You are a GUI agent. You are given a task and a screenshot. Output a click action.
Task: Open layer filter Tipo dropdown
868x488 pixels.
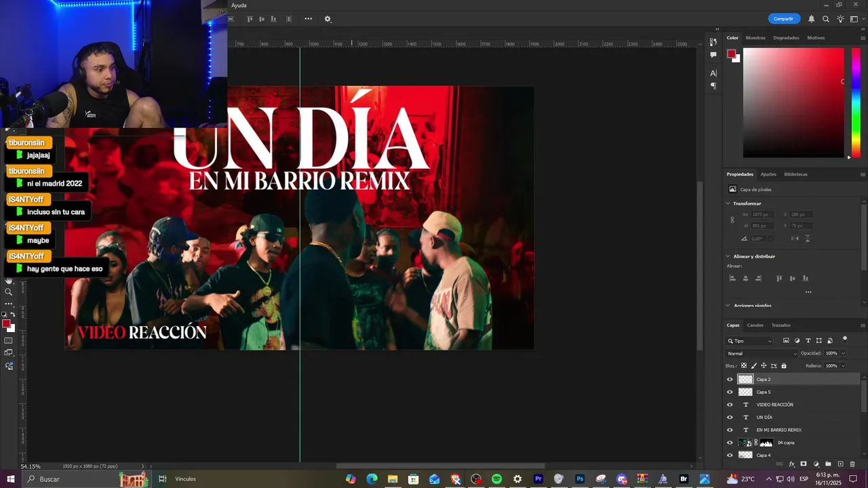(x=749, y=341)
